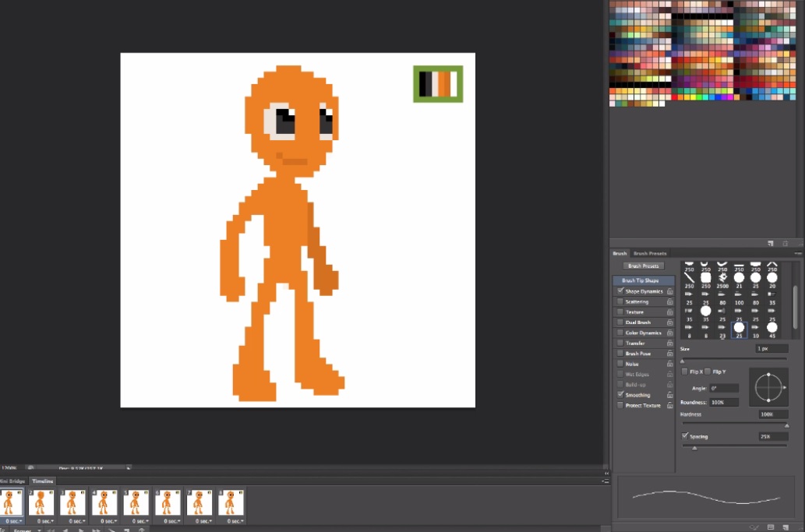Viewport: 805px width, 532px height.
Task: Select animation frame 5 thumbnail
Action: point(136,502)
